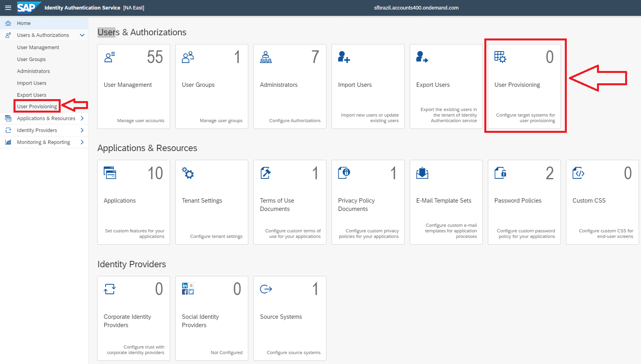Click the Social Identity Providers icon
The width and height of the screenshot is (641, 364).
pyautogui.click(x=188, y=289)
